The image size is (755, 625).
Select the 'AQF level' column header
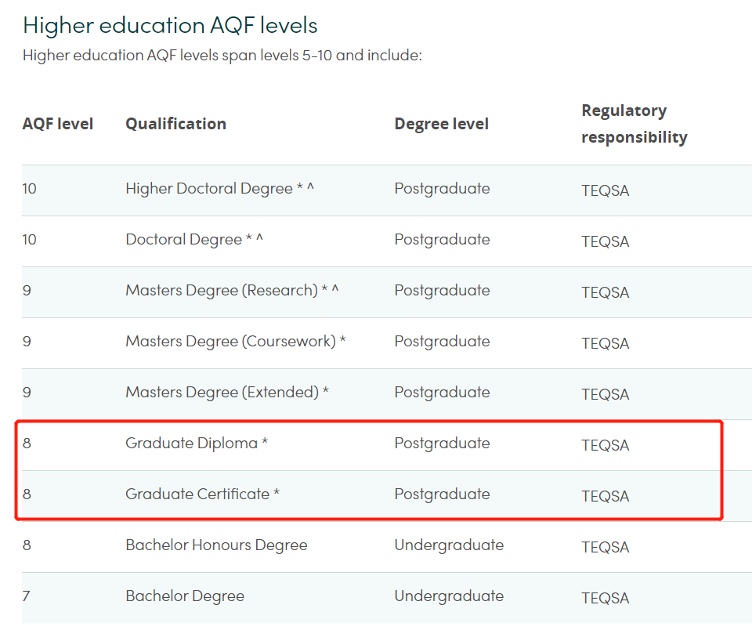point(58,124)
